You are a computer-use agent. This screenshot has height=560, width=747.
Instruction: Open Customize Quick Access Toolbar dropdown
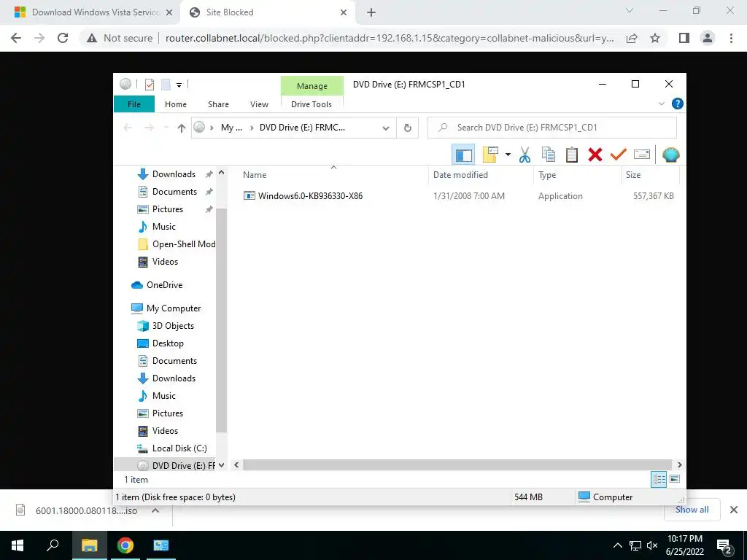pyautogui.click(x=179, y=85)
